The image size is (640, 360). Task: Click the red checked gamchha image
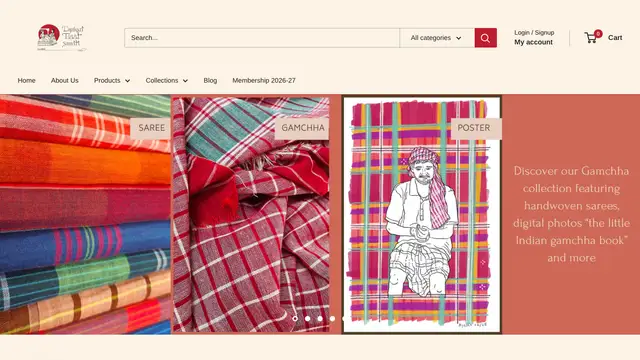(x=251, y=214)
